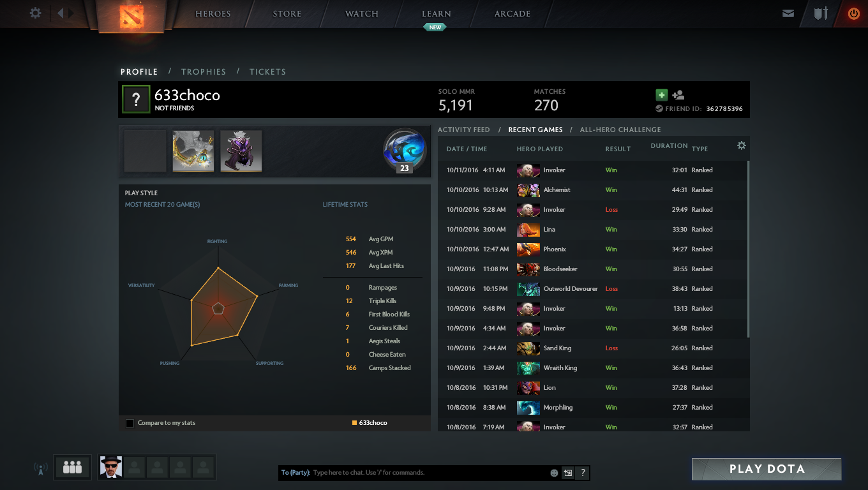868x490 pixels.
Task: Click the red power quit icon
Action: pos(853,13)
